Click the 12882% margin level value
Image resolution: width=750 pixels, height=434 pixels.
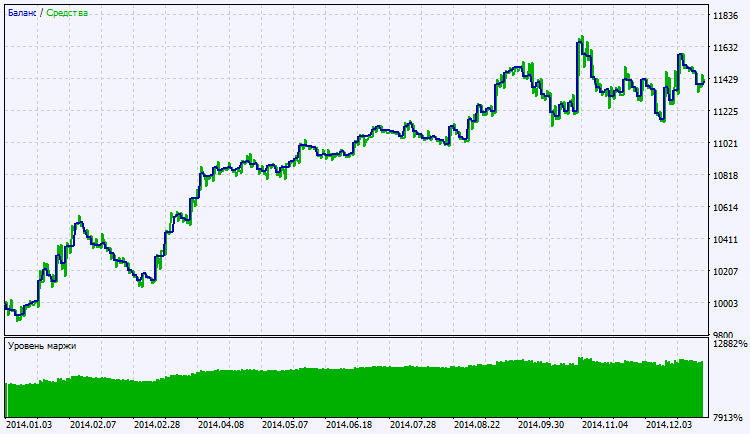(729, 344)
